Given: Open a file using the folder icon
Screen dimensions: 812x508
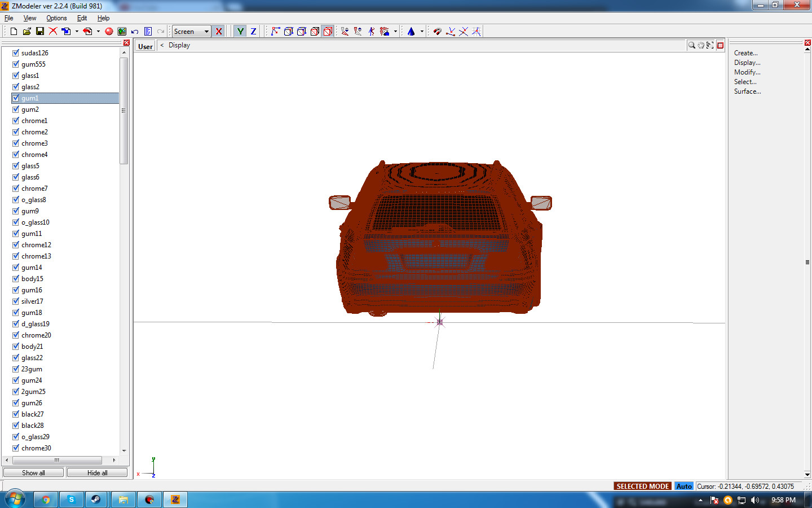Looking at the screenshot, I should (27, 32).
